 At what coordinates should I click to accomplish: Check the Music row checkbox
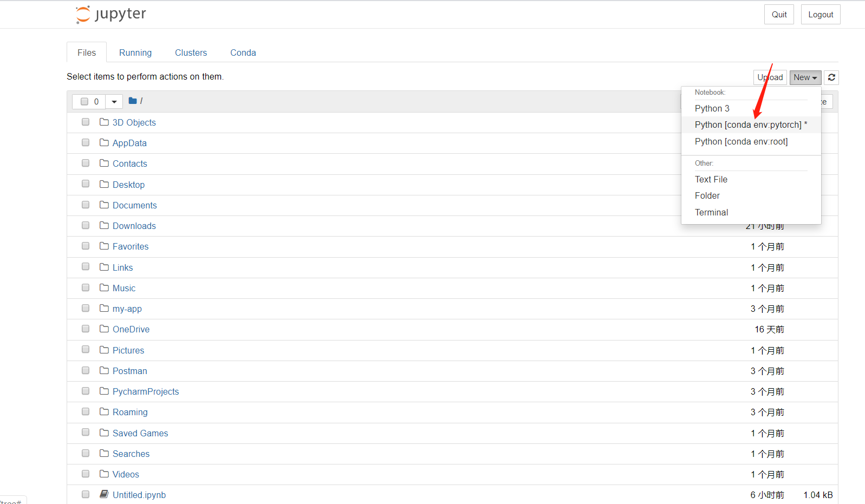point(86,287)
